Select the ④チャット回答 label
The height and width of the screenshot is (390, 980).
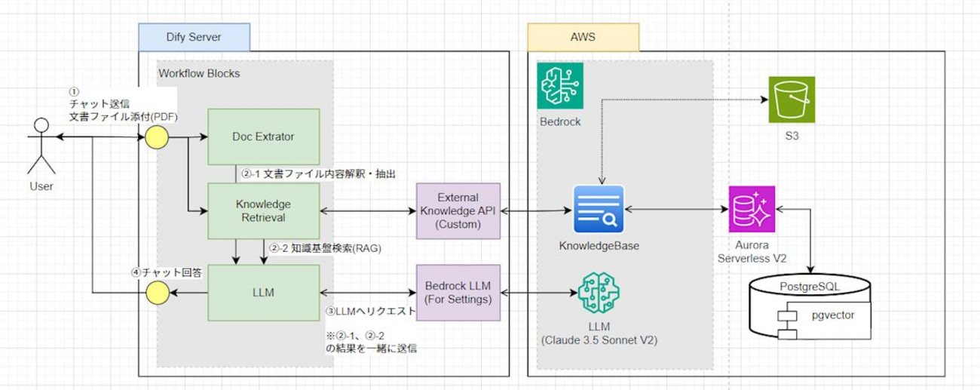(165, 273)
